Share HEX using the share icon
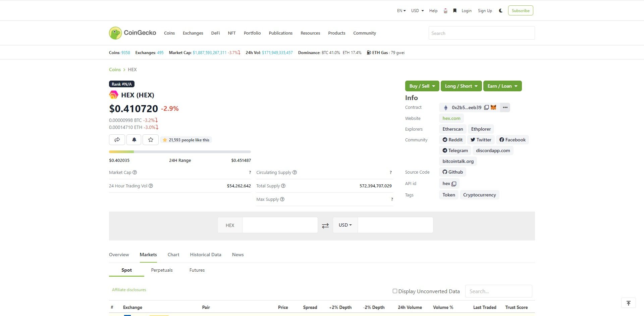Viewport: 644px width, 316px height. click(x=117, y=140)
